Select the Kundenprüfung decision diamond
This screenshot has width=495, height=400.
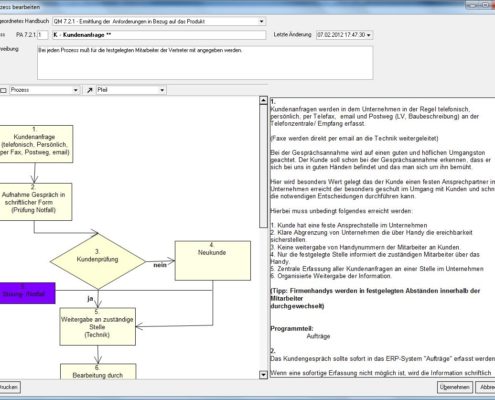[97, 261]
